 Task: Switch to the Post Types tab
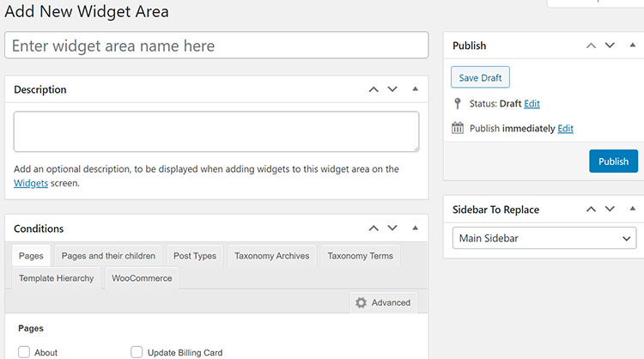coord(194,256)
